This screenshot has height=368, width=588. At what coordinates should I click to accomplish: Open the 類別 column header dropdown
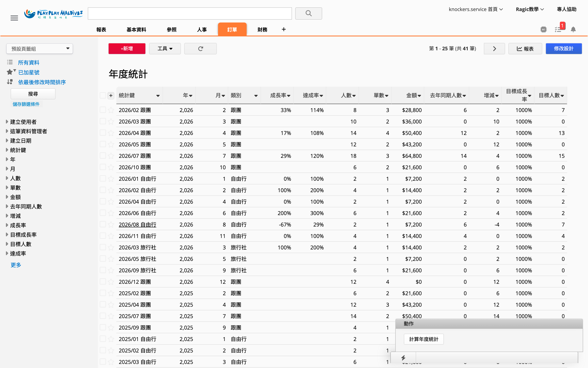click(256, 96)
